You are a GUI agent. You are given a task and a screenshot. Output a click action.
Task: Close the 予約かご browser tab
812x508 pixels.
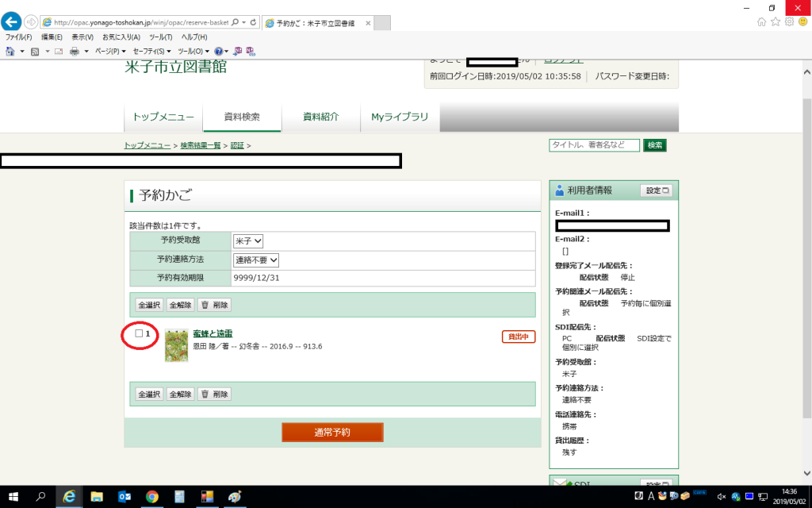368,23
